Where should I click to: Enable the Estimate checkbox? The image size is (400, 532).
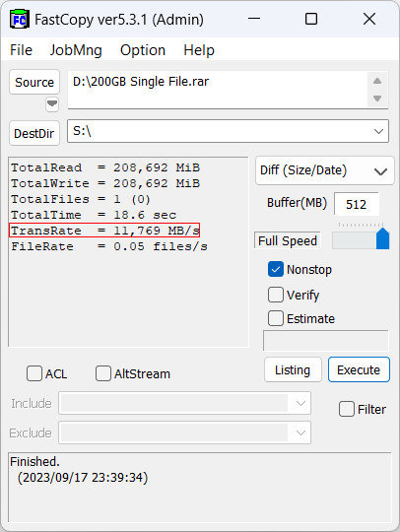click(276, 318)
